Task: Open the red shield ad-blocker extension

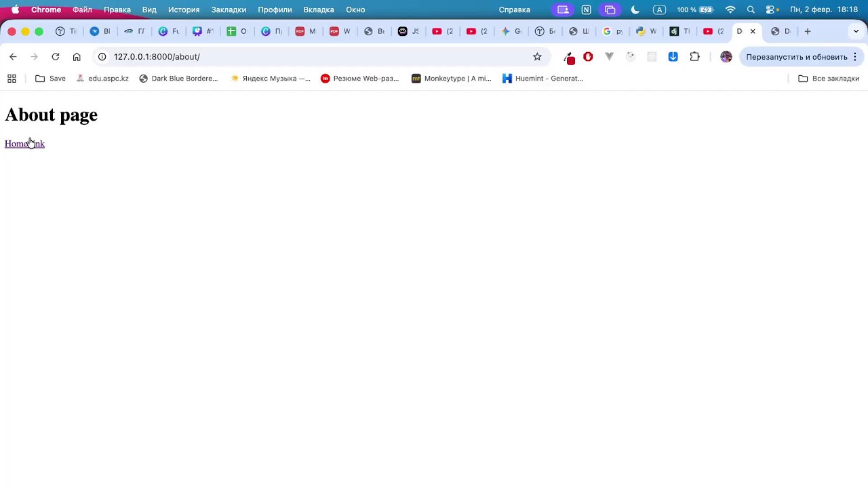Action: coord(588,57)
